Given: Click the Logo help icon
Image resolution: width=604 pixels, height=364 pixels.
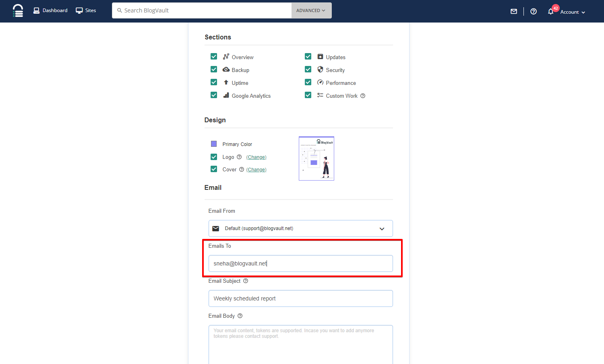Looking at the screenshot, I should point(239,157).
